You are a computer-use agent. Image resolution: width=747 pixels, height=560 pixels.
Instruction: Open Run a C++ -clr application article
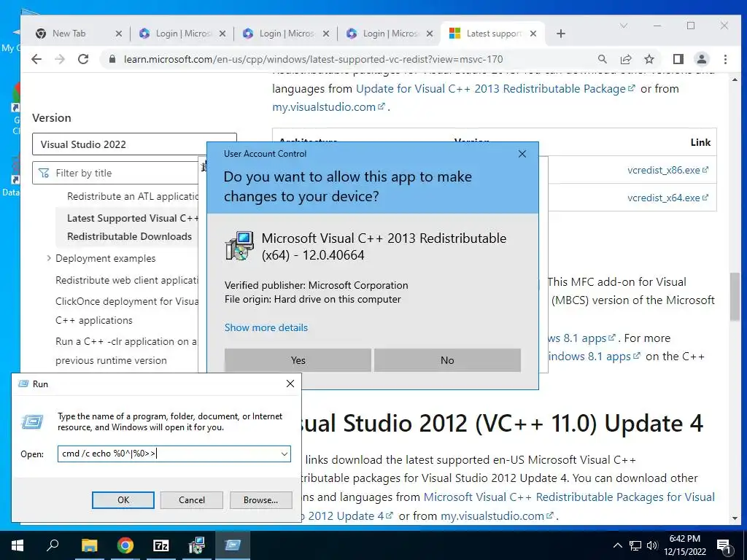(x=126, y=351)
